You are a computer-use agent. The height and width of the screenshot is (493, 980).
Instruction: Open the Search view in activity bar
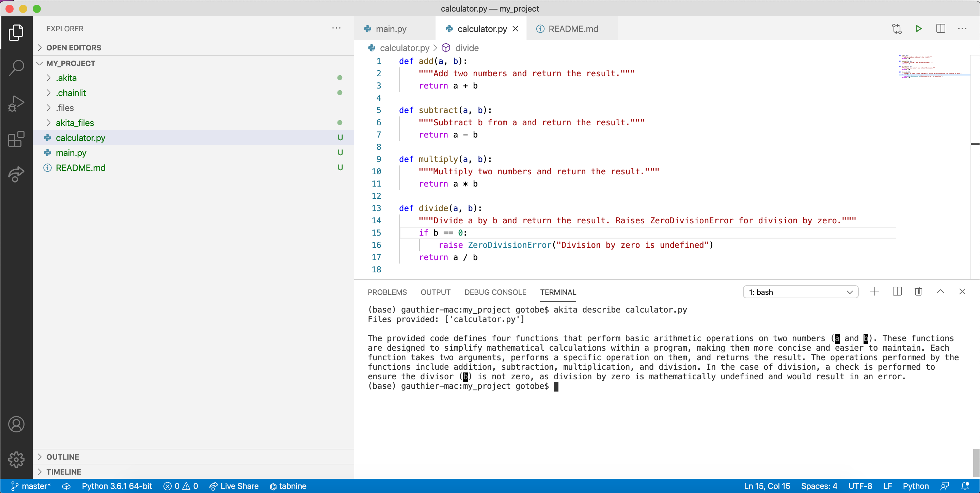(16, 68)
